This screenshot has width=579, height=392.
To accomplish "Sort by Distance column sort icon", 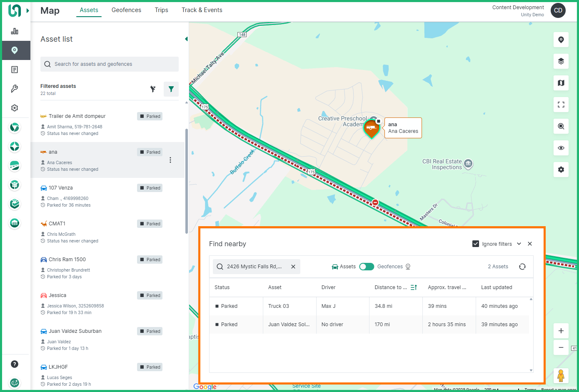I will (x=414, y=287).
